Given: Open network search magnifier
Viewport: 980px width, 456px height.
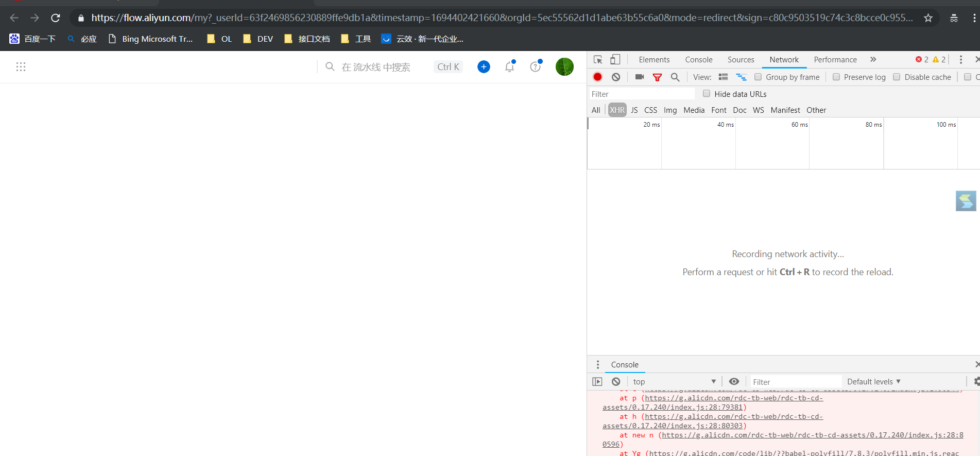Looking at the screenshot, I should (675, 77).
